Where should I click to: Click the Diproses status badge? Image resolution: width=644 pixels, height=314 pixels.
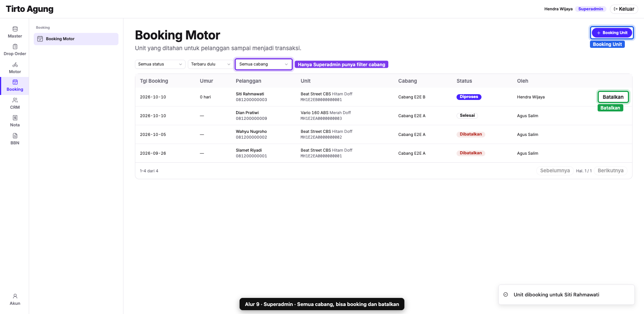(x=469, y=97)
